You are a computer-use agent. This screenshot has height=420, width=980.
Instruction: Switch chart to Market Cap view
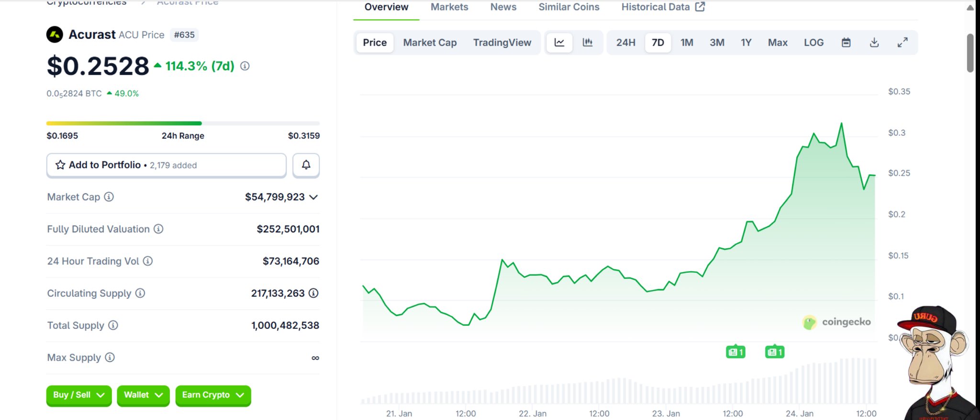[429, 43]
